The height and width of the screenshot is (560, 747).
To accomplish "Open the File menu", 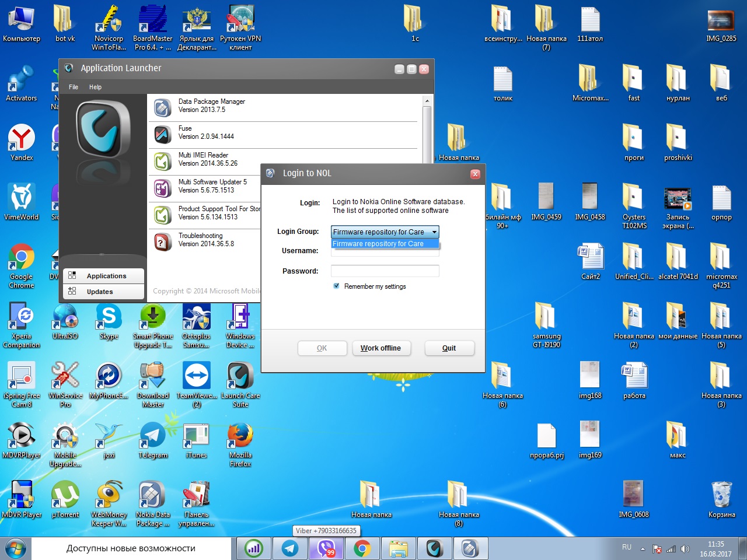I will tap(74, 87).
